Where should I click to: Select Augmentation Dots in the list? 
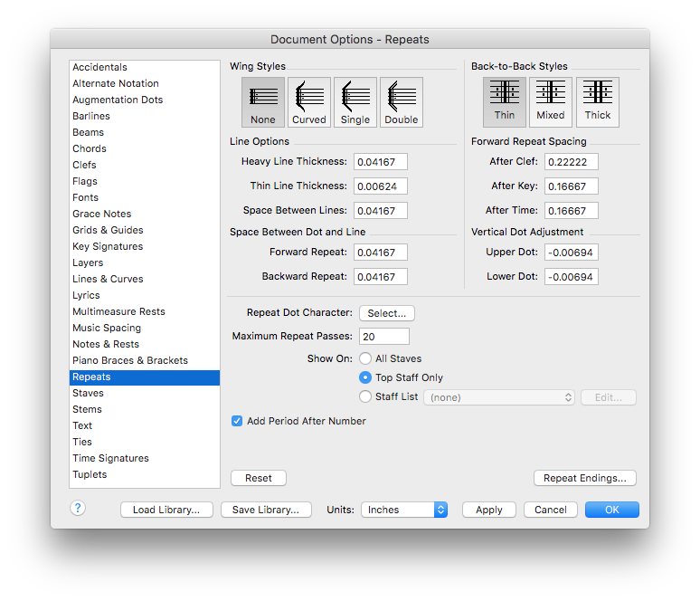tap(144, 100)
